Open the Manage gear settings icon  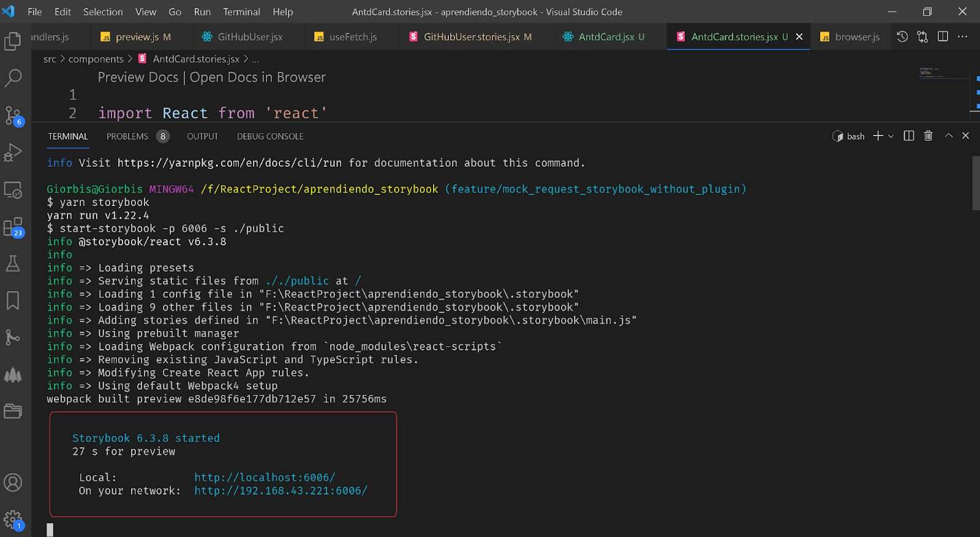[x=13, y=520]
